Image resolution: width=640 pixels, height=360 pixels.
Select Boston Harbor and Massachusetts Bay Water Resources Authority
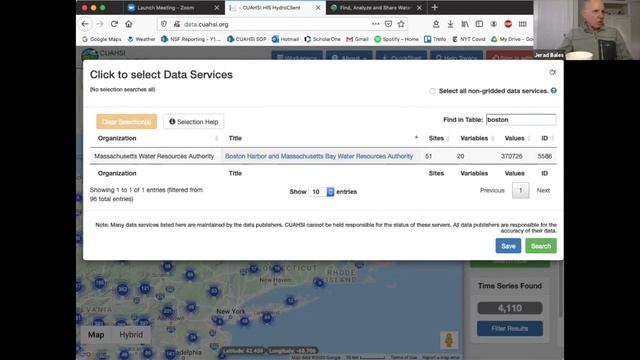point(319,156)
